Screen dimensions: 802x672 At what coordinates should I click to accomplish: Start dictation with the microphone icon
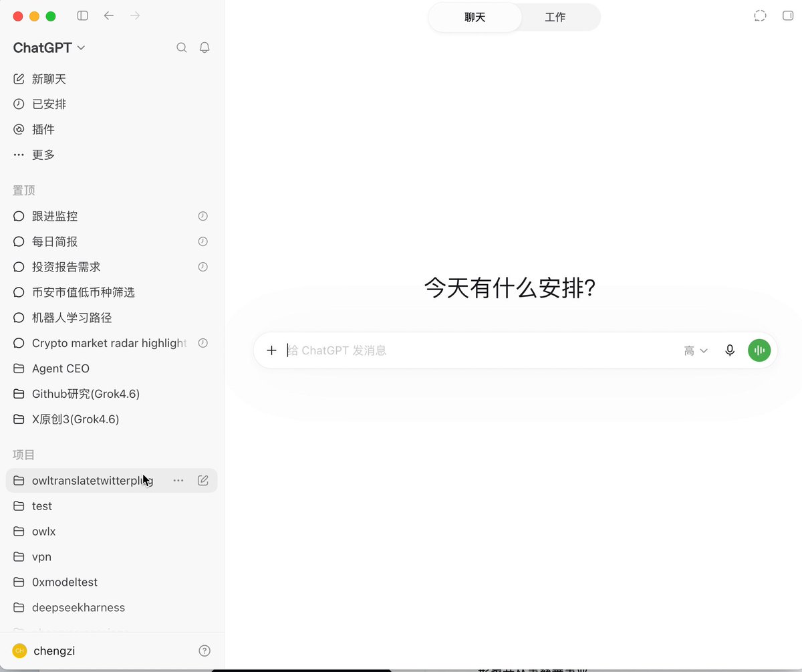(730, 350)
